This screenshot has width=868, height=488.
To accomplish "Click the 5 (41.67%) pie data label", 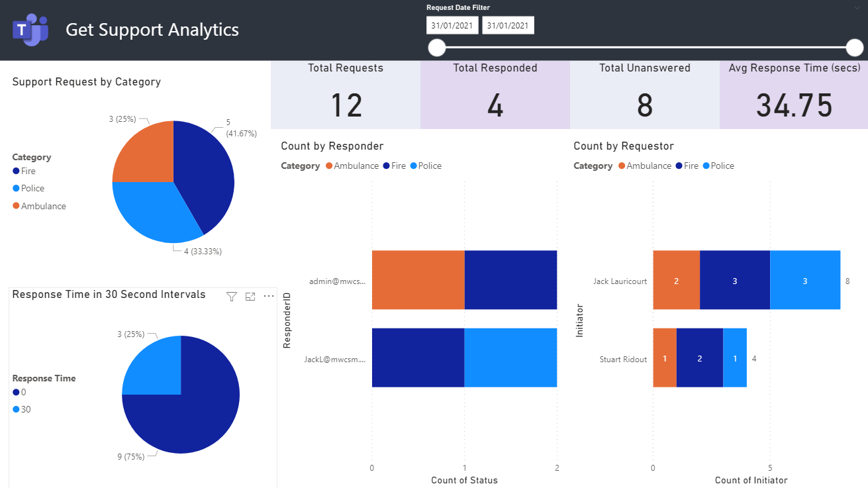I will (x=242, y=127).
